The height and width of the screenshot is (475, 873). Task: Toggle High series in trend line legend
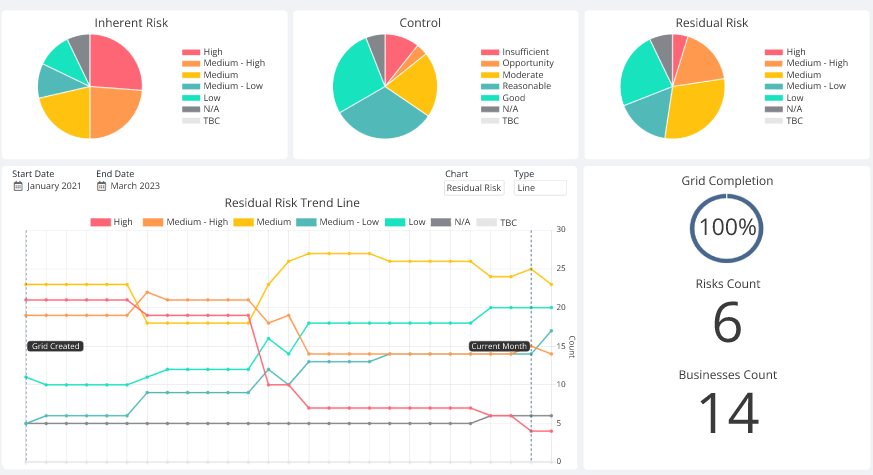click(111, 223)
